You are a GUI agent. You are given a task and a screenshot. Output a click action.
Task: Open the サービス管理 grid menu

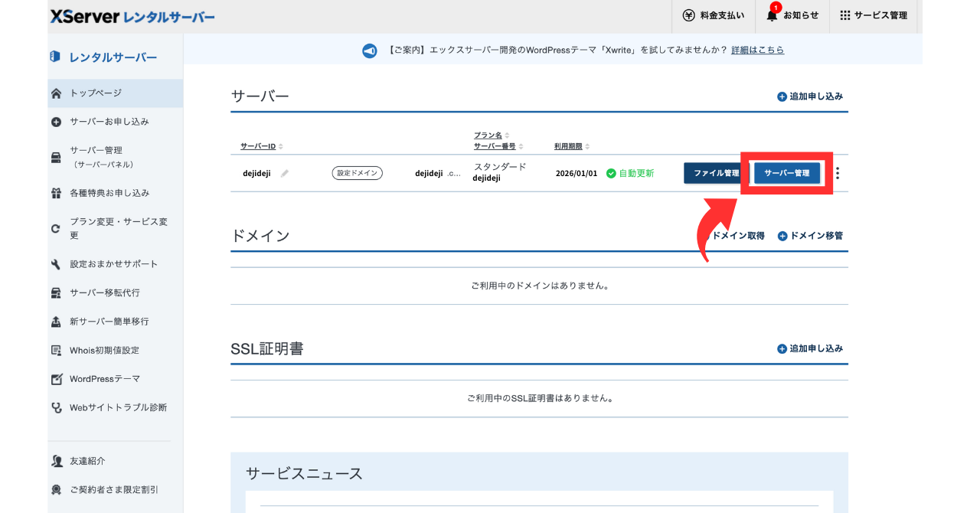click(x=845, y=15)
